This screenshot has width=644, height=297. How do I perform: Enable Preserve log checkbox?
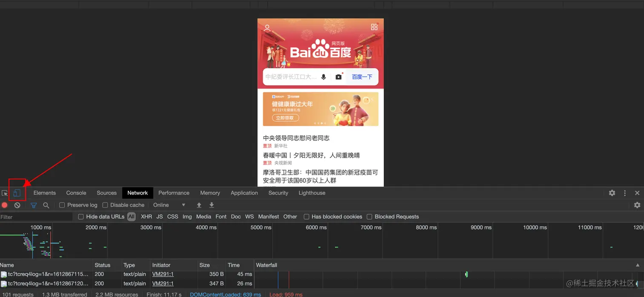tap(62, 205)
